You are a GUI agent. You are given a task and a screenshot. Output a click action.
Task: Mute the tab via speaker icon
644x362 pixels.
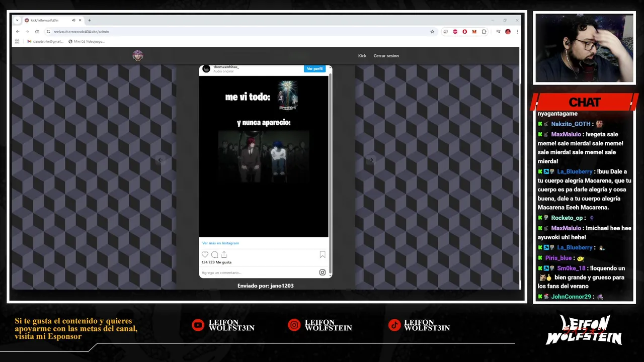73,20
